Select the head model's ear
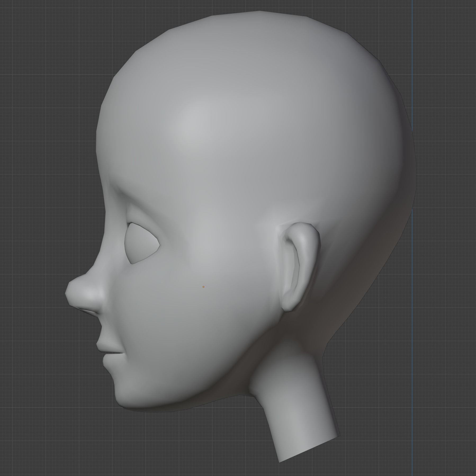This screenshot has height=476, width=476. [x=299, y=267]
